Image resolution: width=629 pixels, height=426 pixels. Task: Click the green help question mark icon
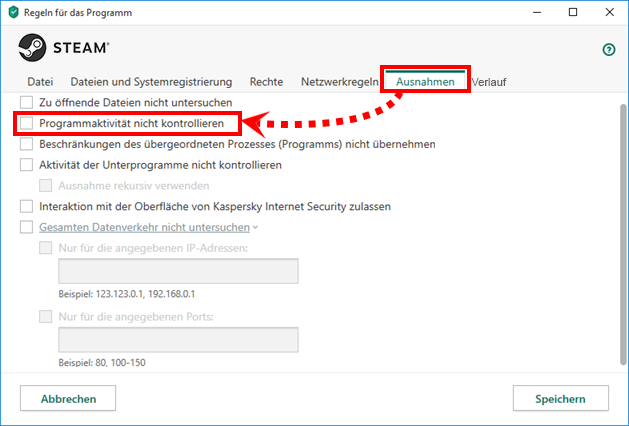point(609,50)
